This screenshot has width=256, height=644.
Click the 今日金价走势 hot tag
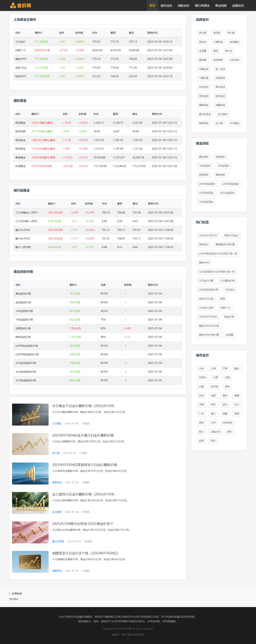206,308
